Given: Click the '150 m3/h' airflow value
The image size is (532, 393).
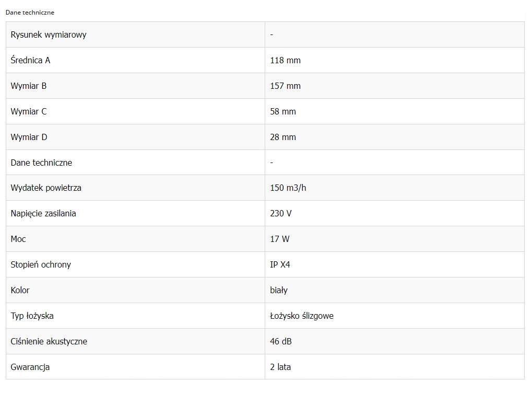Looking at the screenshot, I should (x=288, y=188).
